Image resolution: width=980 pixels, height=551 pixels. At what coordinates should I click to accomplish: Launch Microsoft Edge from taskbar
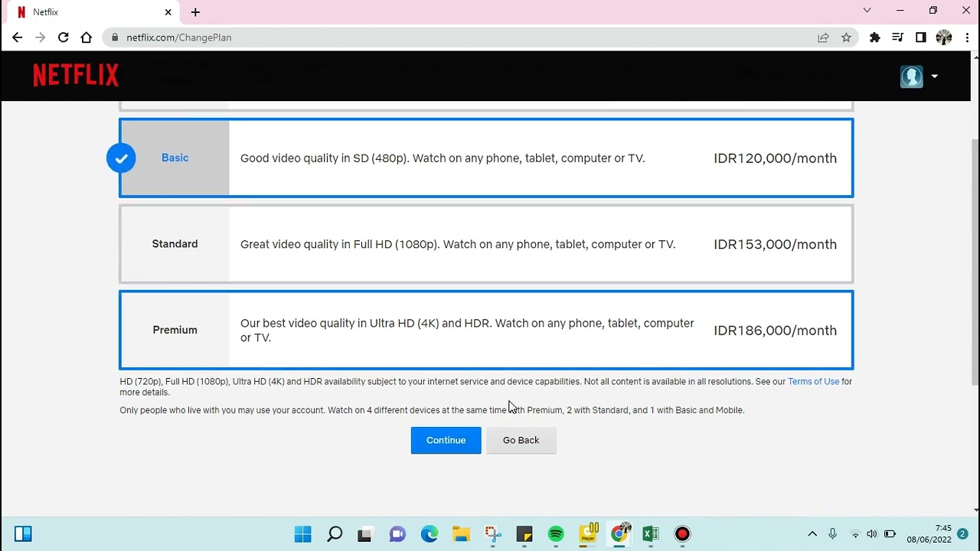429,534
